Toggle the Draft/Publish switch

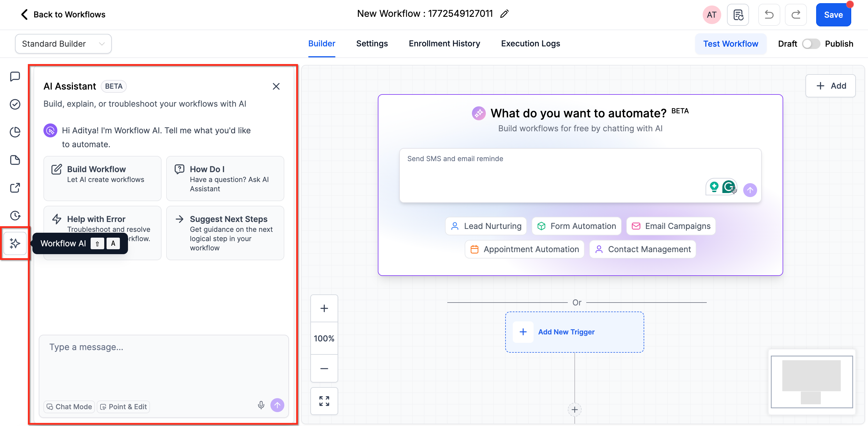810,44
